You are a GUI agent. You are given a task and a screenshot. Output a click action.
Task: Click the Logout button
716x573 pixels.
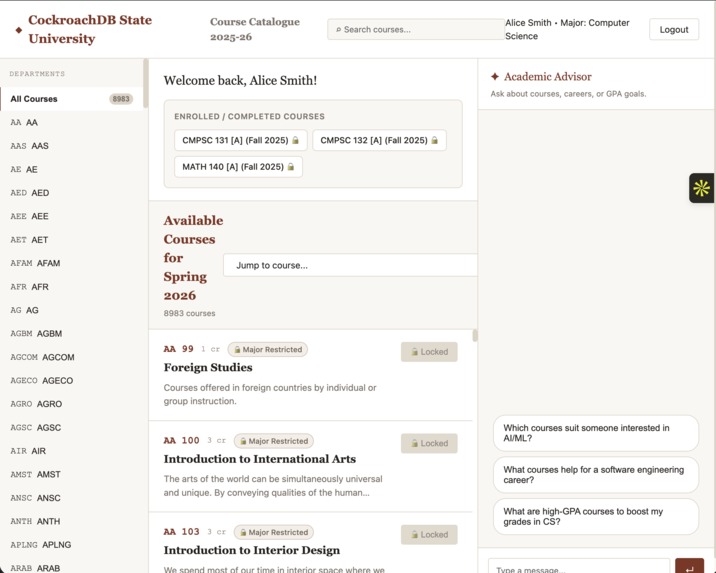(674, 29)
